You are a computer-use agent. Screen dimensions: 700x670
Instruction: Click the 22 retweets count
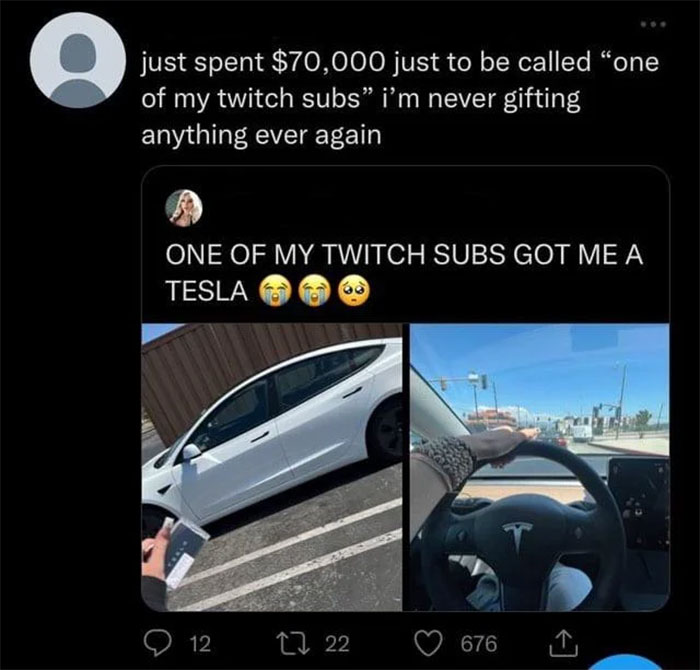(337, 644)
